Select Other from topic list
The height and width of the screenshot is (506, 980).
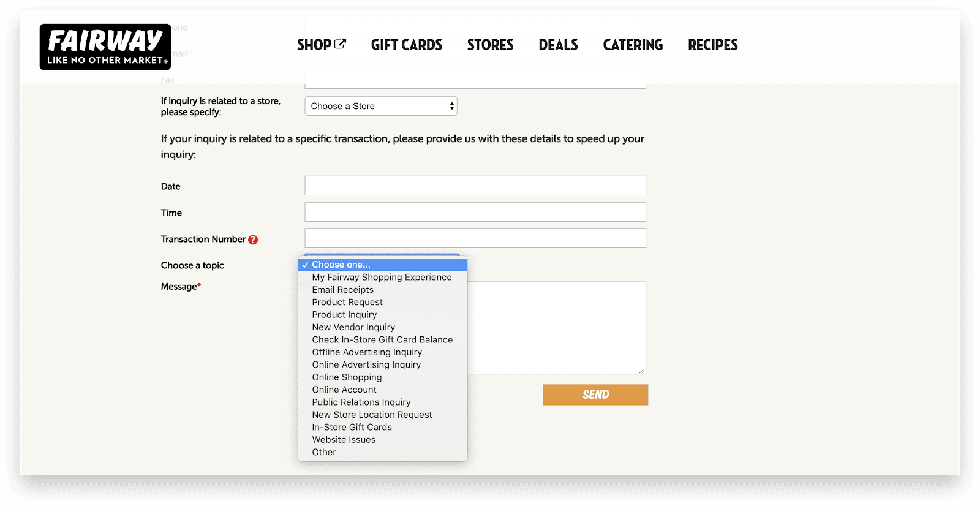click(x=383, y=452)
